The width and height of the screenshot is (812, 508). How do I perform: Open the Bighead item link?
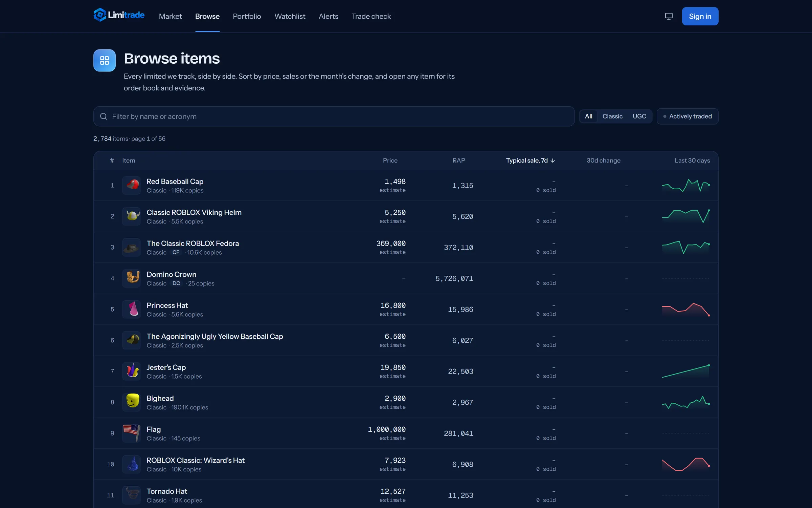[x=160, y=398]
